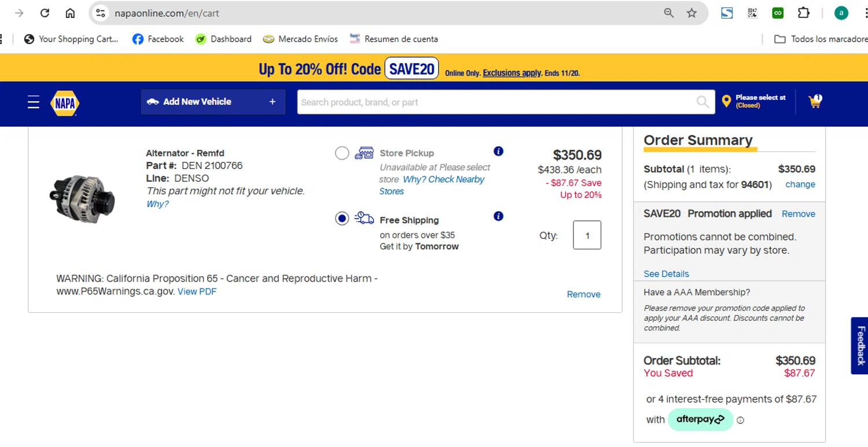Expand vehicle selector with plus sign
The image size is (868, 447).
tap(273, 102)
